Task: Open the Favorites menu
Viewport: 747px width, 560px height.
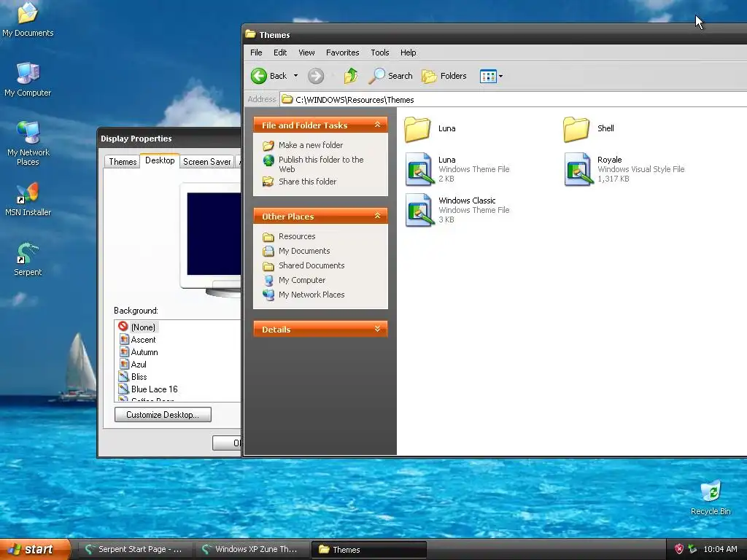Action: point(343,52)
